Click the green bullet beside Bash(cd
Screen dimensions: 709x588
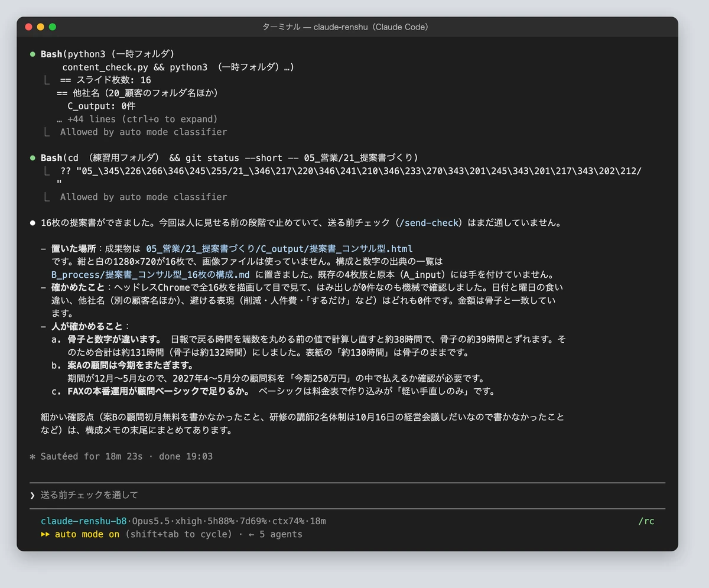point(32,158)
